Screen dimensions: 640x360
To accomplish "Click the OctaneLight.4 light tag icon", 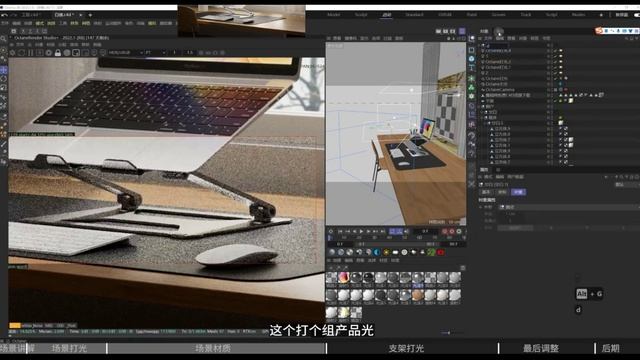I will (x=561, y=51).
